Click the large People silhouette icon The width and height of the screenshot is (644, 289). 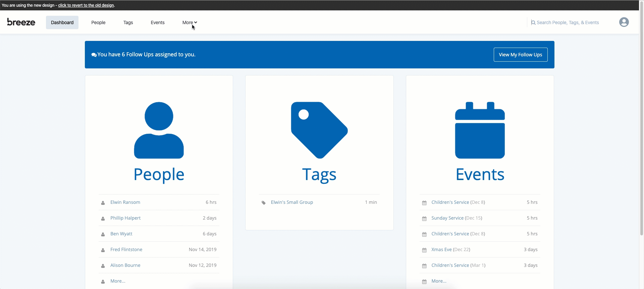(x=159, y=130)
